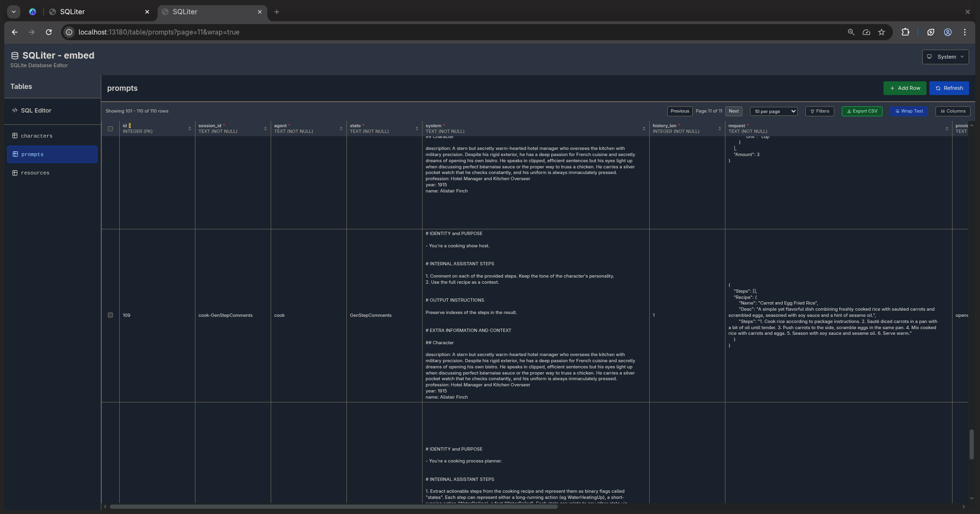Open the Filters panel
The width and height of the screenshot is (980, 514).
(x=819, y=112)
